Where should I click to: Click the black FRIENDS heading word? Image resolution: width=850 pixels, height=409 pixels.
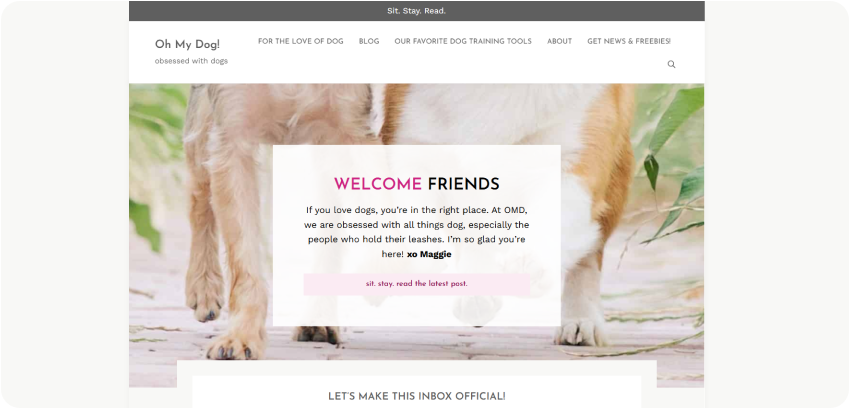coord(463,184)
